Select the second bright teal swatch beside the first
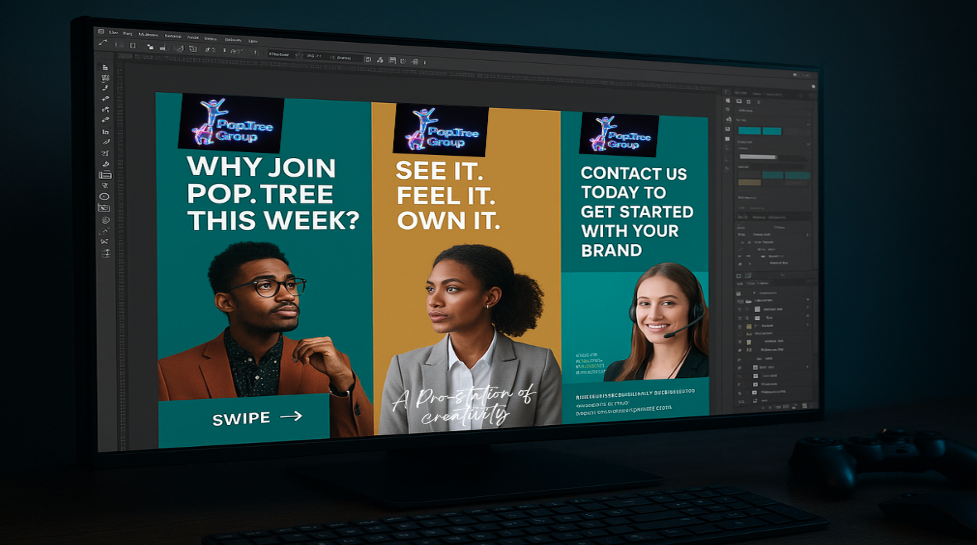 coord(772,131)
